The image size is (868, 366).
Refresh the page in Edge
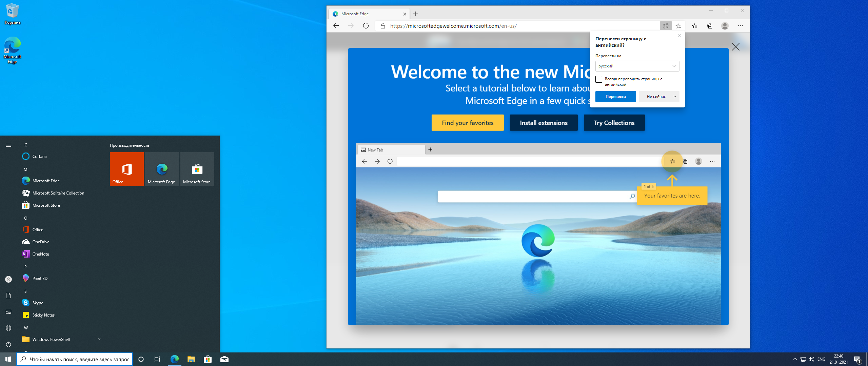(366, 26)
